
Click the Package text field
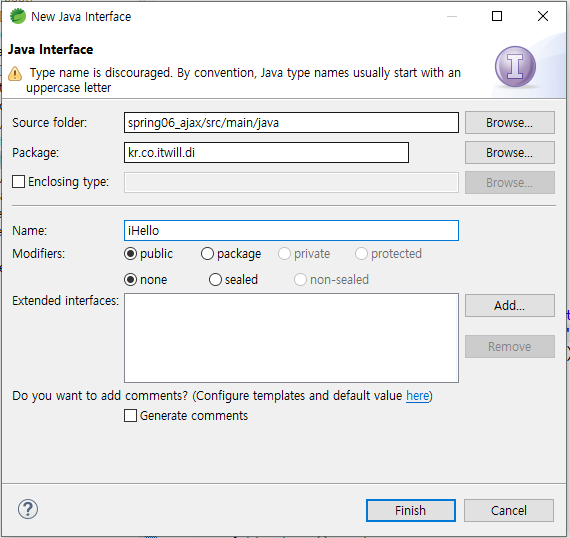266,153
